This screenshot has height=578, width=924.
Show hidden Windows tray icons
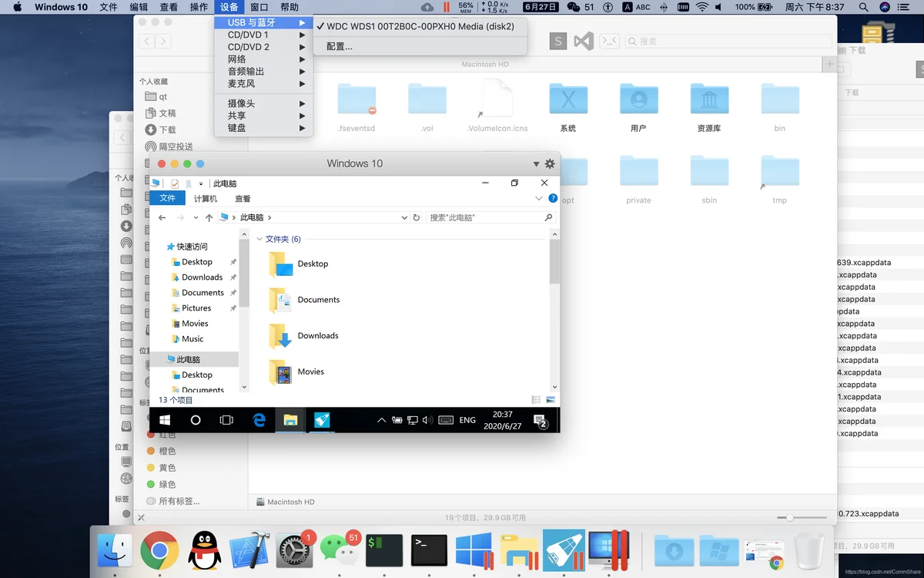[381, 420]
